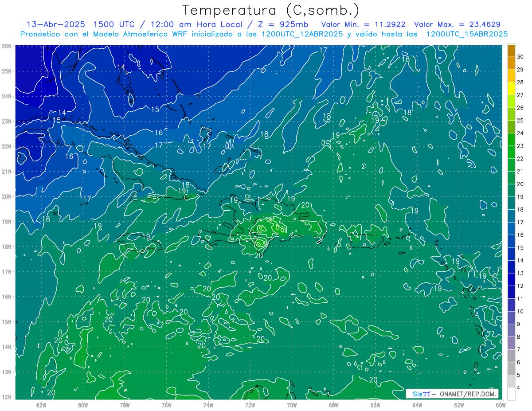Click the '21N' latitude axis label
532x411 pixels.
7,171
